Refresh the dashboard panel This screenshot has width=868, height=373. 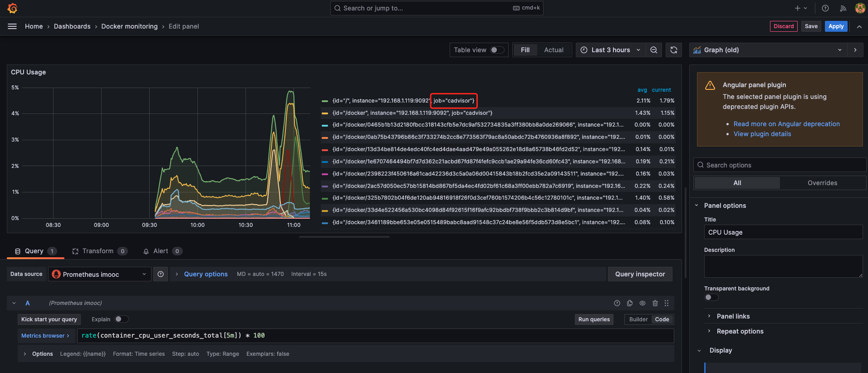[674, 50]
